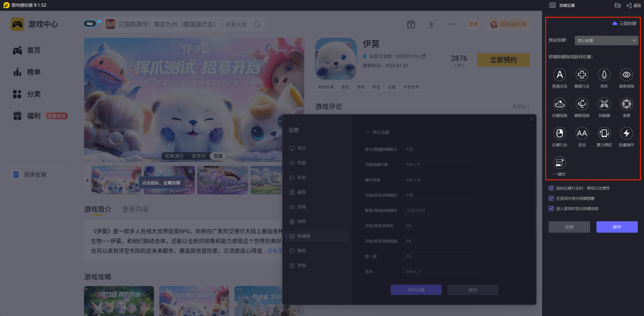Click 取消 in settings dialog
Image resolution: width=644 pixels, height=316 pixels.
[x=472, y=290]
